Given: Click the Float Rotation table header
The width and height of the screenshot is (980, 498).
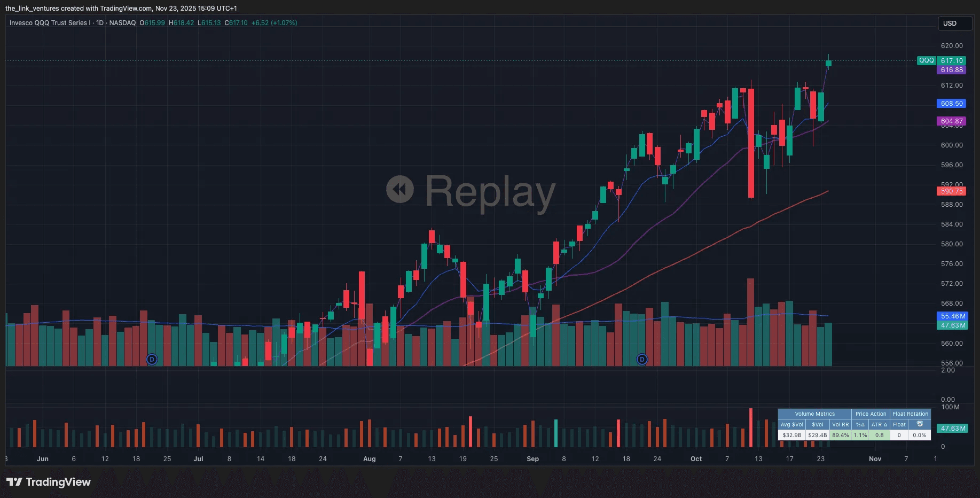Looking at the screenshot, I should pyautogui.click(x=910, y=414).
